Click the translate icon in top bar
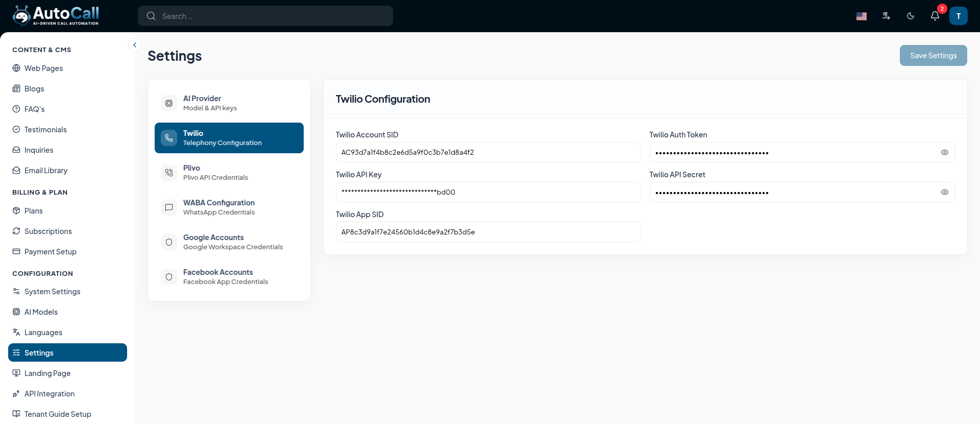The image size is (980, 424). coord(886,16)
